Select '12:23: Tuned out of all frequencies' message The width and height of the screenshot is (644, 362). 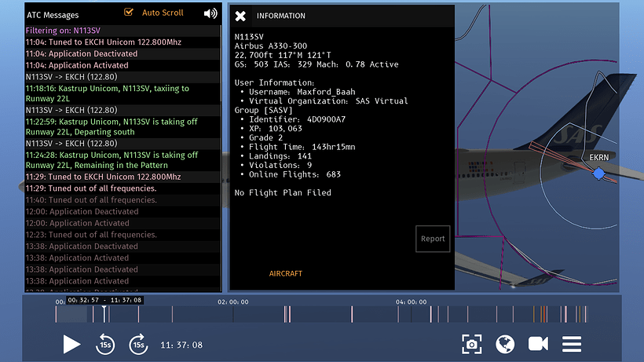tap(123, 235)
